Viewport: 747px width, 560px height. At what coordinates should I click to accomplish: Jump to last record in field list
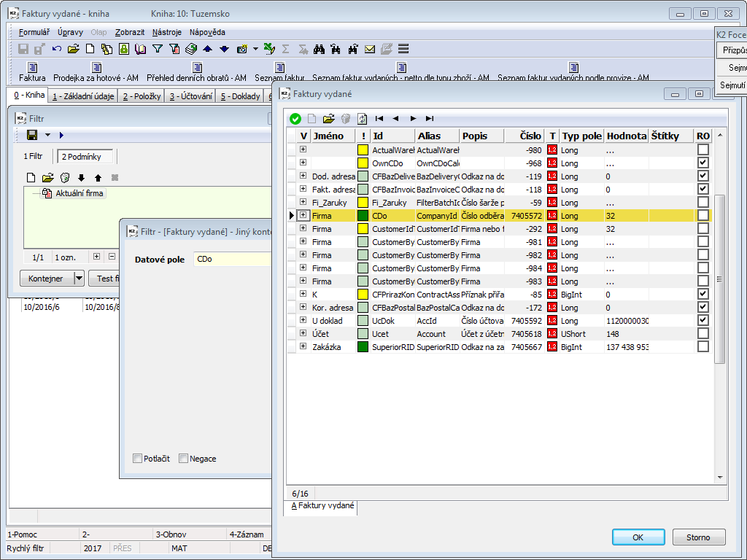430,119
